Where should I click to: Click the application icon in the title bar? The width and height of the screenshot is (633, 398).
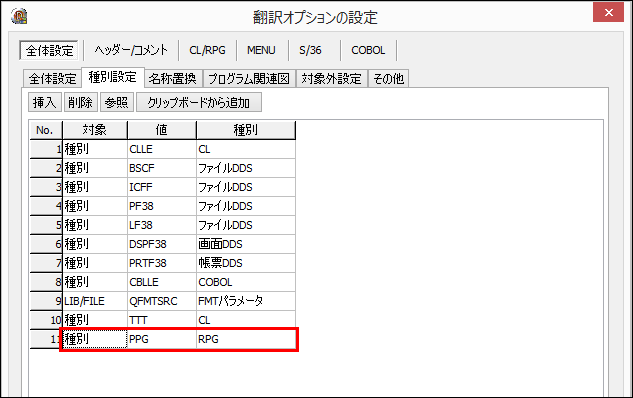click(19, 16)
